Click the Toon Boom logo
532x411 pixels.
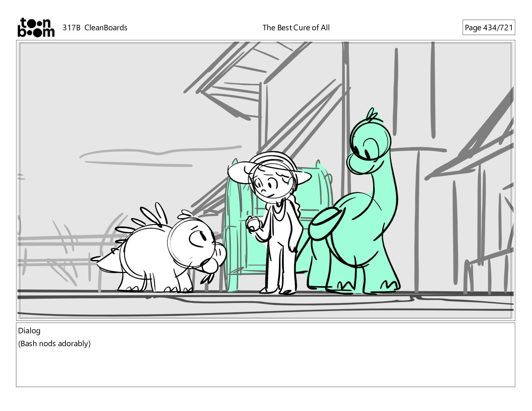coord(36,27)
